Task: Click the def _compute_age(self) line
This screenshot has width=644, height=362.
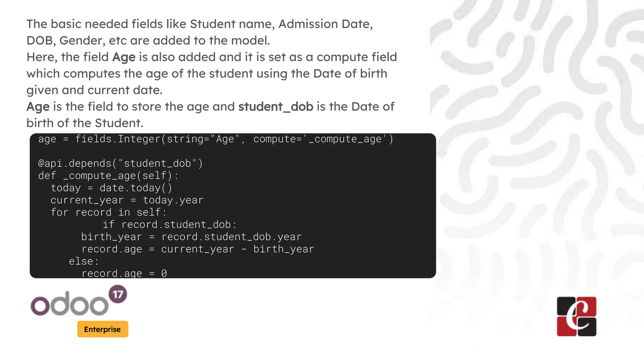Action: (x=108, y=176)
